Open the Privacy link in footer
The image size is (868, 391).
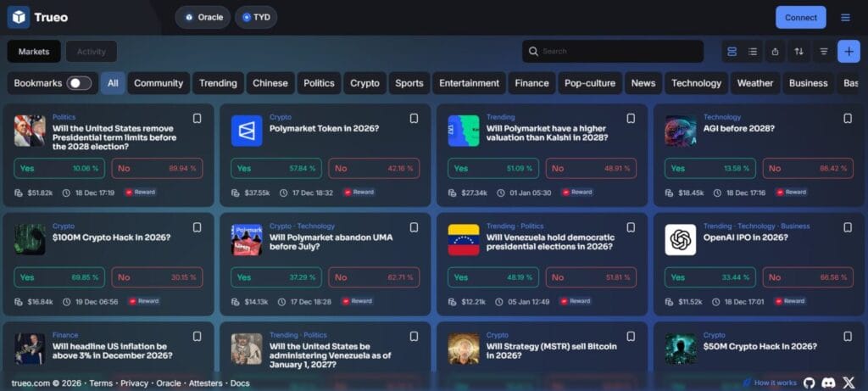click(135, 383)
